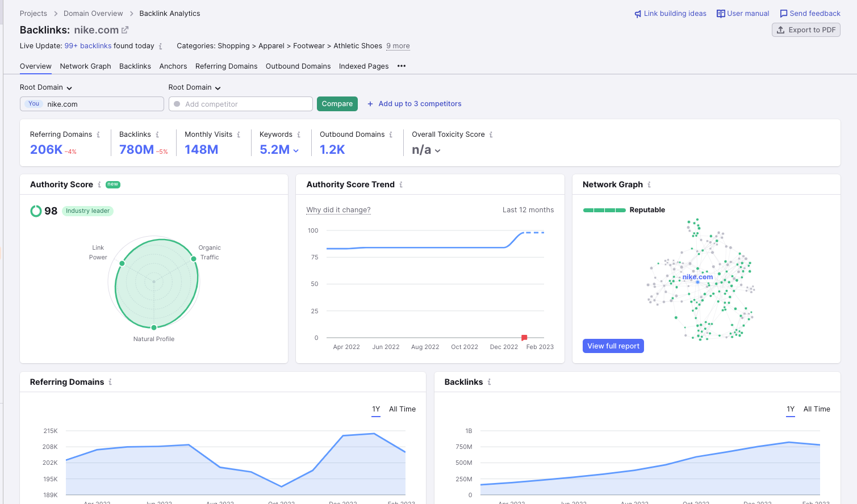Expand the Keywords 5.2M dropdown arrow
The width and height of the screenshot is (857, 504).
pos(296,150)
